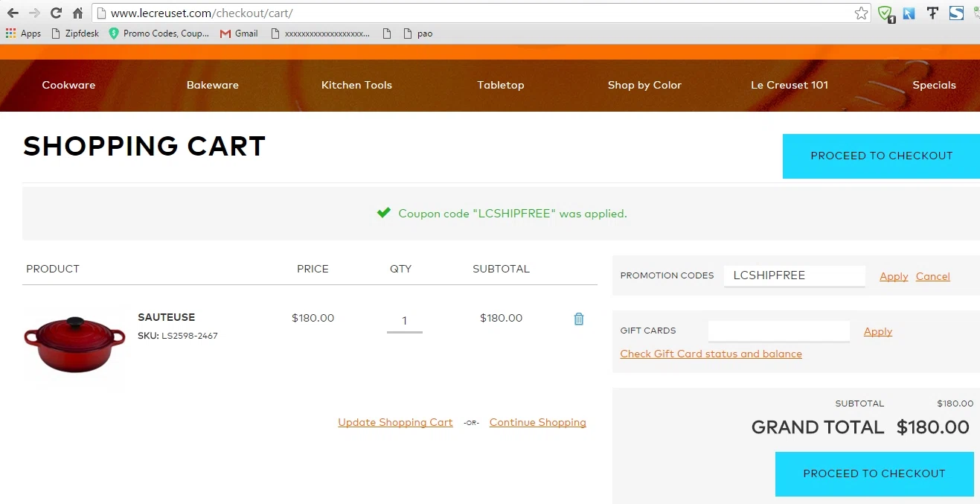Open the SAUTEUSE product name
Screen dimensions: 980x504
(167, 317)
